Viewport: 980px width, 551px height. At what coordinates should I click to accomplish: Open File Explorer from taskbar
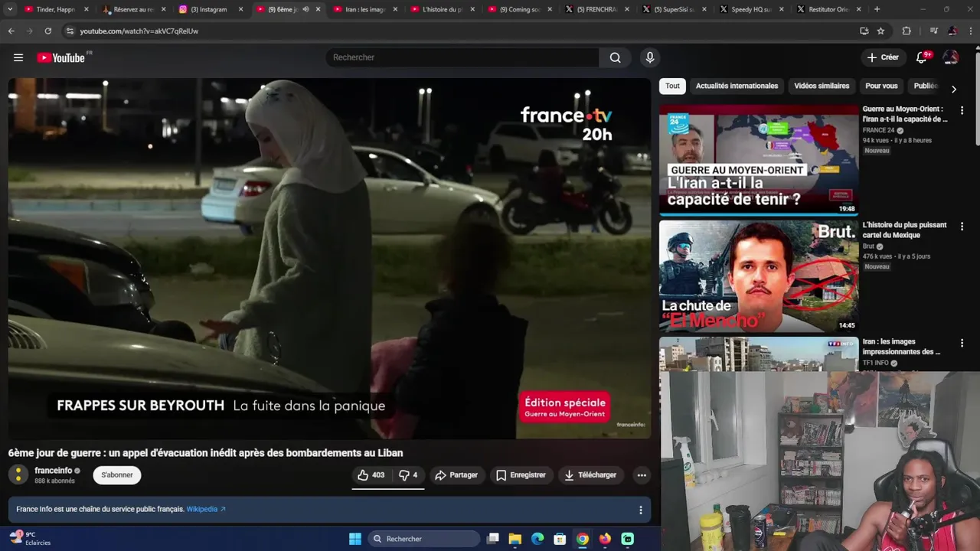(x=515, y=539)
